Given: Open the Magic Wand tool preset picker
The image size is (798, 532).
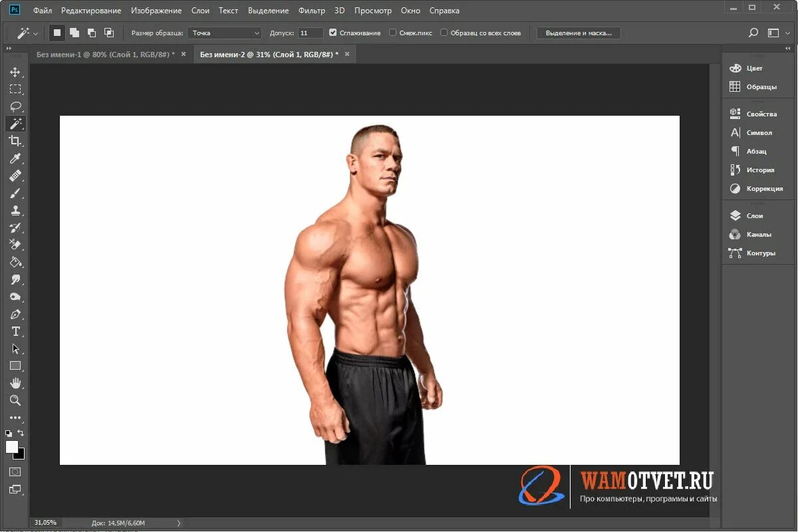Looking at the screenshot, I should click(28, 33).
